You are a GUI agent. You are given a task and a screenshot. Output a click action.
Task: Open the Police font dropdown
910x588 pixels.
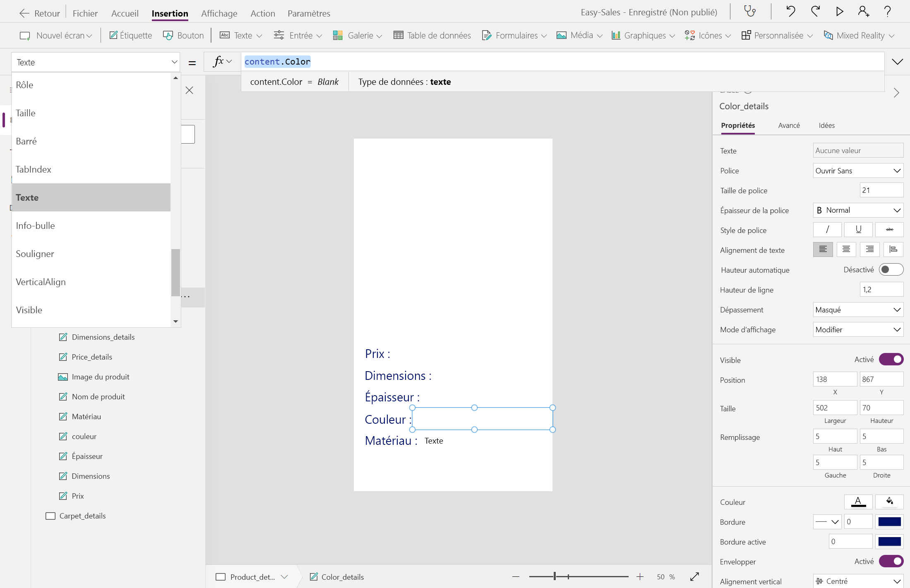click(858, 170)
